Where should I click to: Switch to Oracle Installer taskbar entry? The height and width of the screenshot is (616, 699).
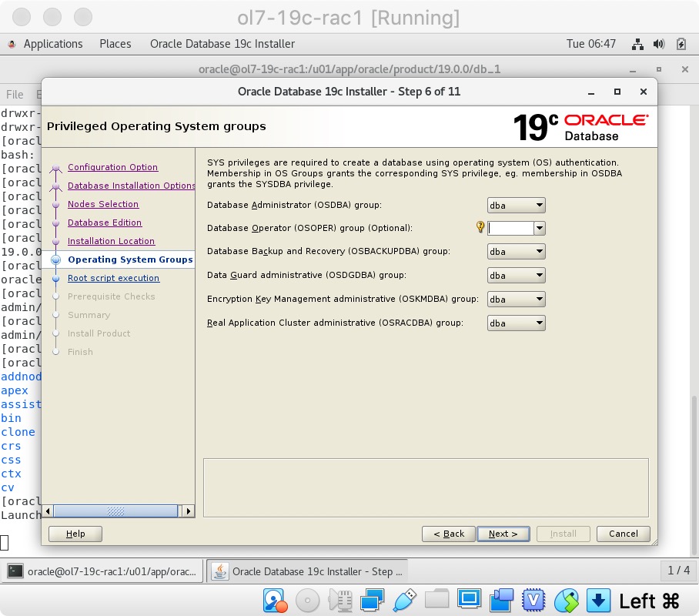[x=308, y=571]
